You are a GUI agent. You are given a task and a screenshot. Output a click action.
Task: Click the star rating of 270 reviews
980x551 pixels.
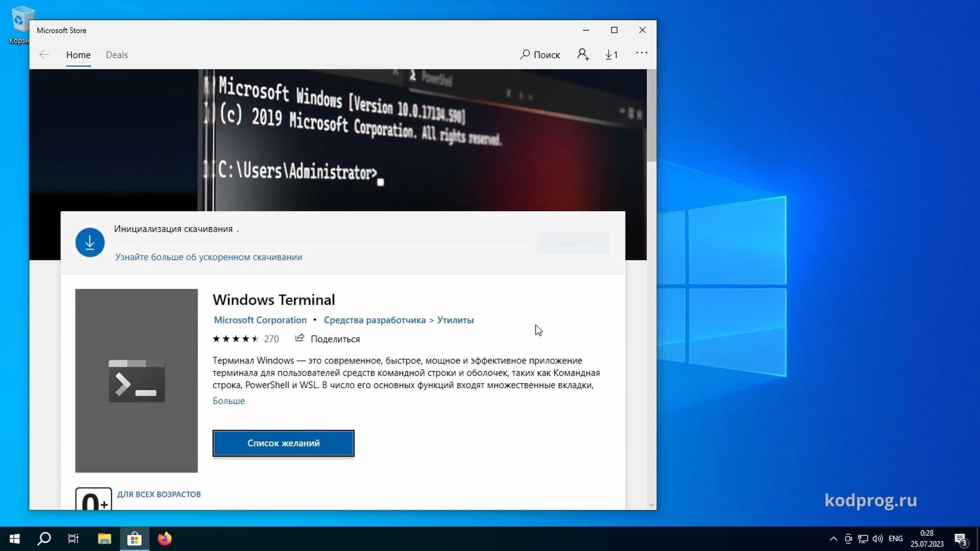(x=236, y=339)
